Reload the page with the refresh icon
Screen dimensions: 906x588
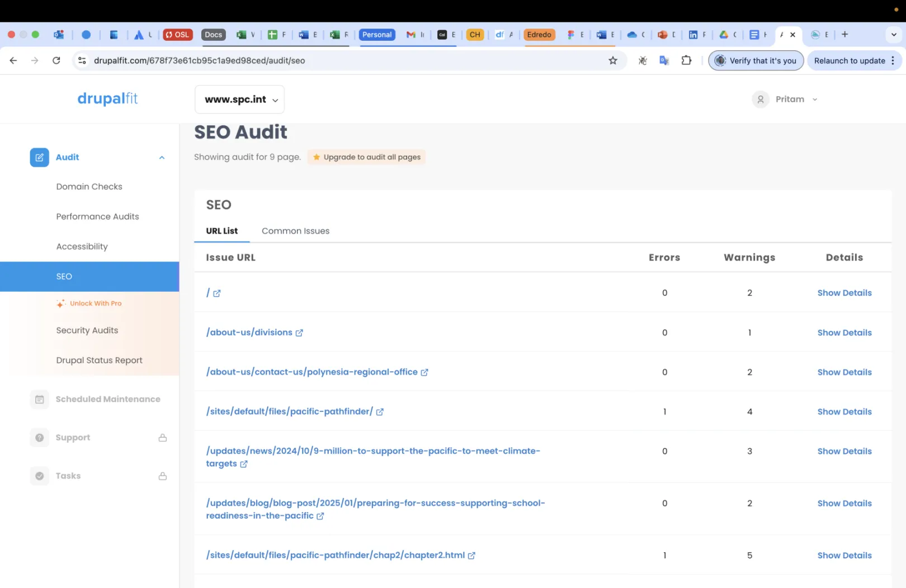(56, 60)
